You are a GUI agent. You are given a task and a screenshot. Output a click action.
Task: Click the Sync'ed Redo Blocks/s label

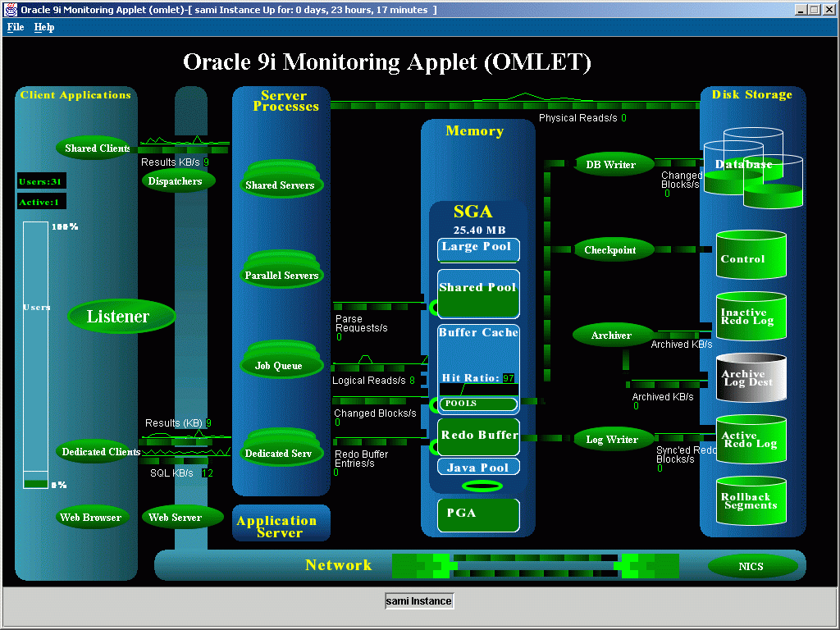point(685,454)
